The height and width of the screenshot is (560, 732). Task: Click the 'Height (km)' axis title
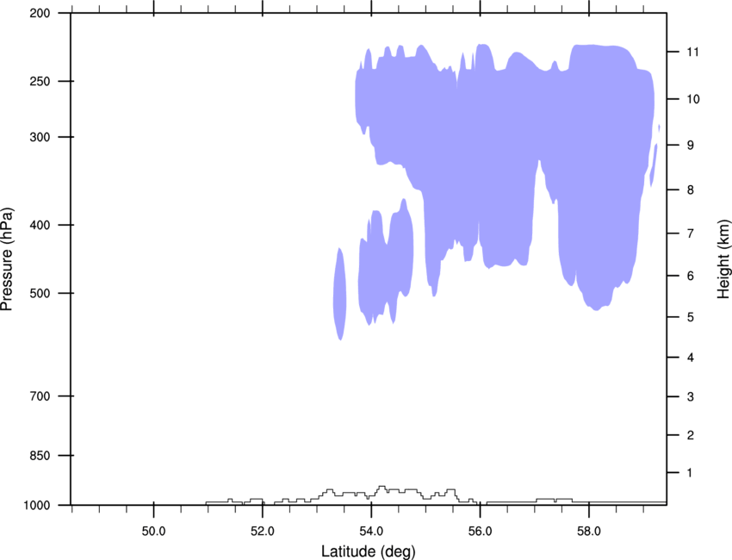click(723, 259)
